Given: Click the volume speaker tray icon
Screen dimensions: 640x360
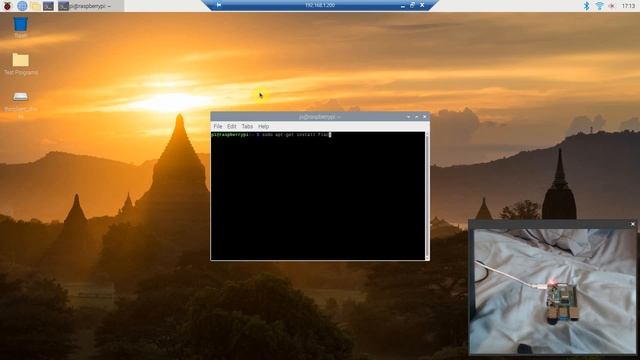Looking at the screenshot, I should [x=611, y=6].
